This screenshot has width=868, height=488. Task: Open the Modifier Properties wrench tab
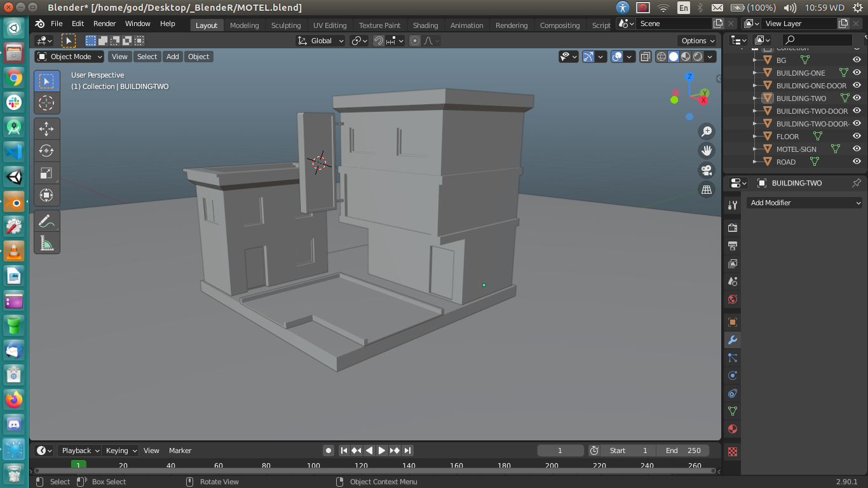tap(732, 340)
